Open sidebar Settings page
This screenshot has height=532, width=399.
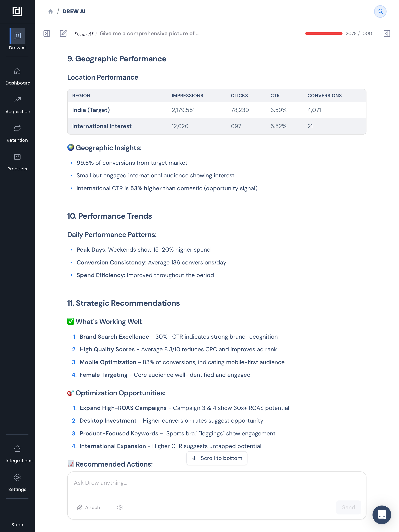tap(17, 483)
